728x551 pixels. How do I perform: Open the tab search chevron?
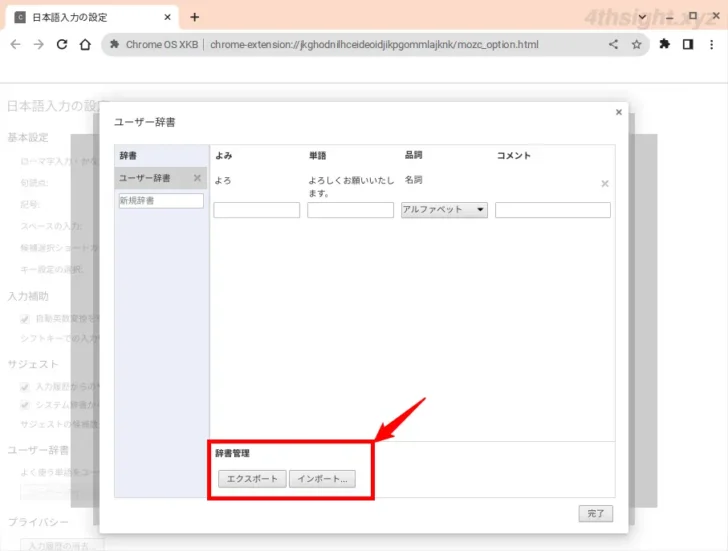pos(643,17)
